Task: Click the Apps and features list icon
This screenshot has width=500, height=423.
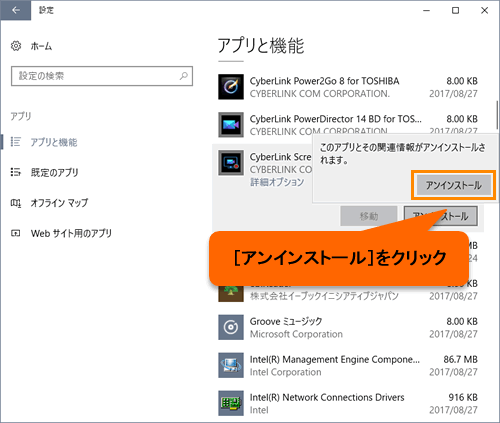Action: [x=16, y=142]
